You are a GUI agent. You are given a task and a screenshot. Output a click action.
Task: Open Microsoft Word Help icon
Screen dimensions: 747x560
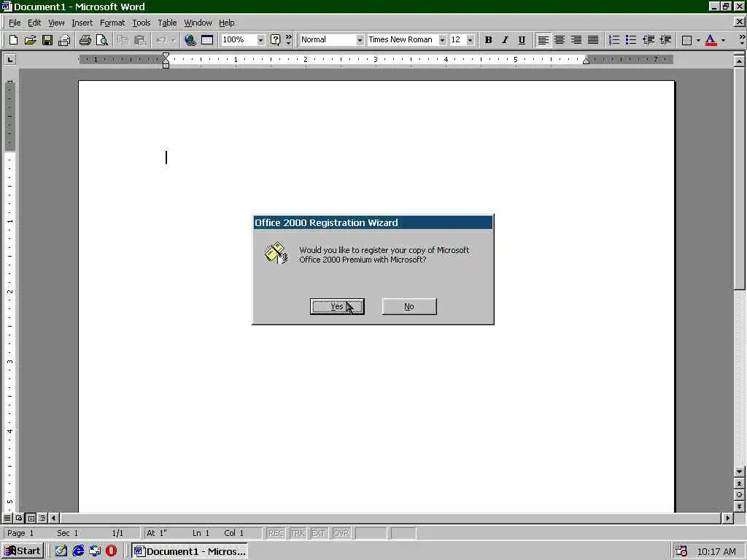275,40
